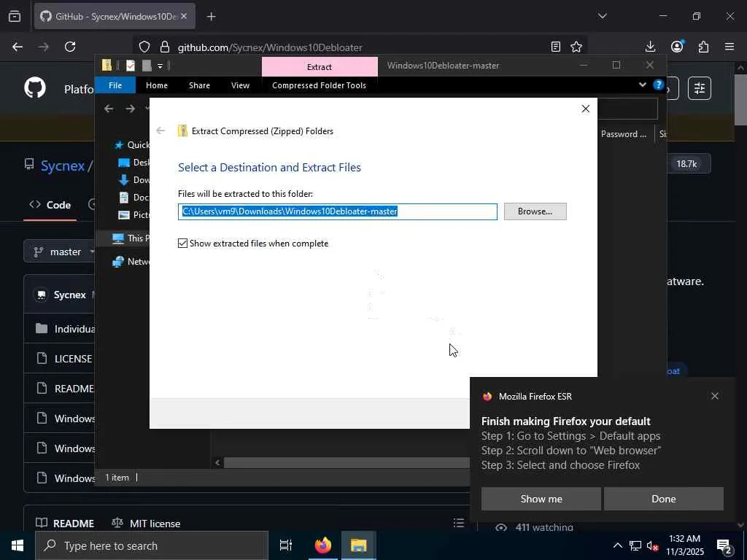Click Done in Firefox notification
The image size is (747, 560).
pos(664,499)
